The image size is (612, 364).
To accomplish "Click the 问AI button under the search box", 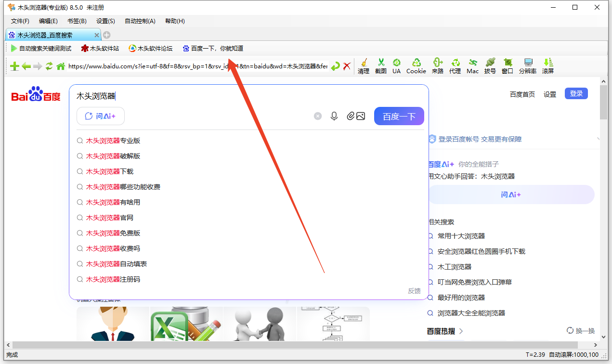I will 101,116.
